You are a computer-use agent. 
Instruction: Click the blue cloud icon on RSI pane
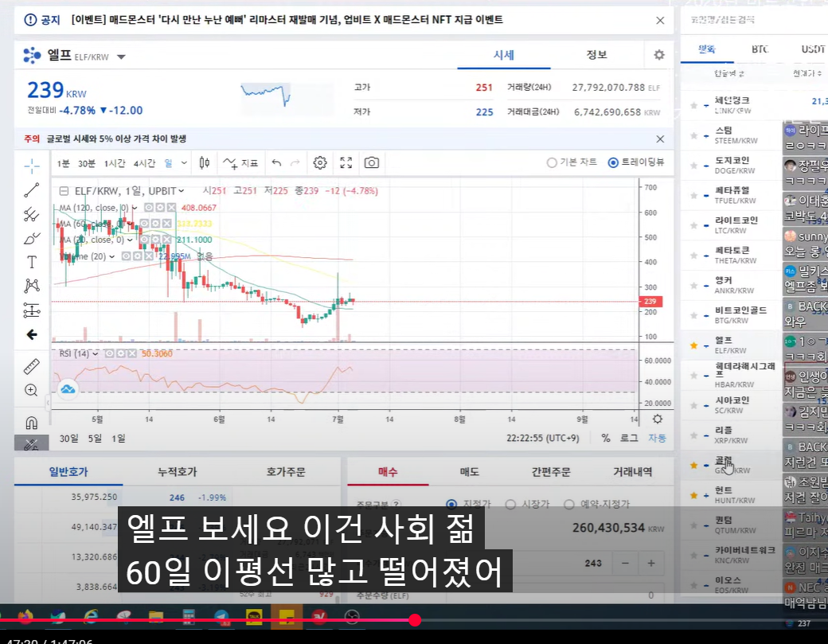(x=68, y=389)
